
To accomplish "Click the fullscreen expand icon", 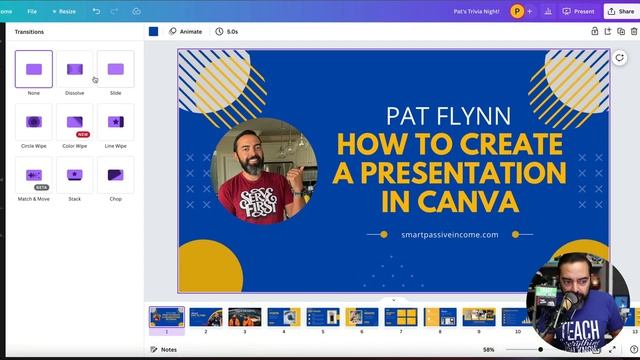I will pyautogui.click(x=612, y=349).
